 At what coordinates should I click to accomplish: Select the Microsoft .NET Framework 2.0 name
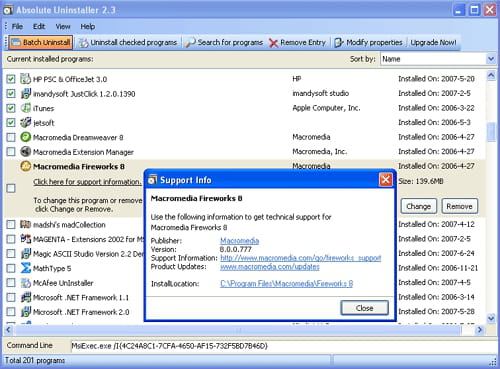point(81,312)
